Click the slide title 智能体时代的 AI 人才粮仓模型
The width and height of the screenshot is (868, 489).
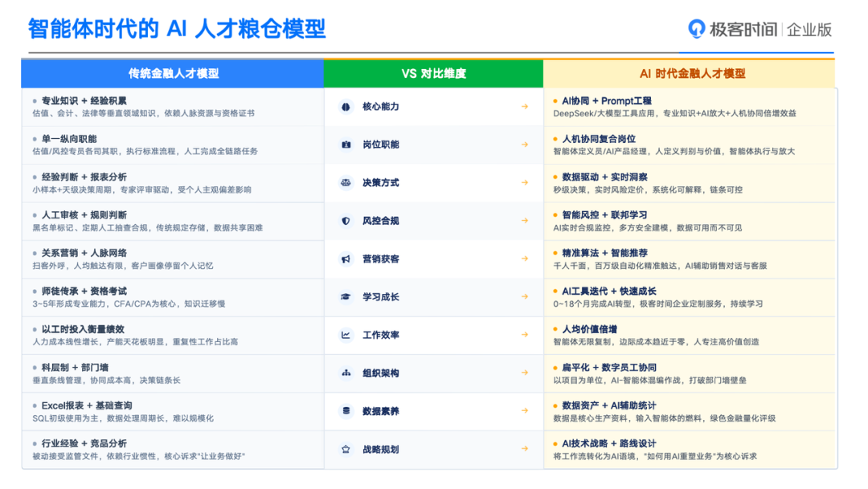tap(177, 28)
